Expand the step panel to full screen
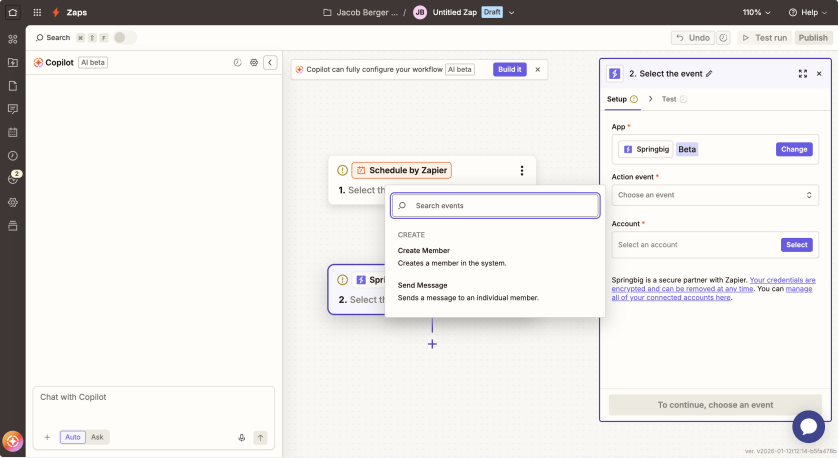 pyautogui.click(x=803, y=74)
